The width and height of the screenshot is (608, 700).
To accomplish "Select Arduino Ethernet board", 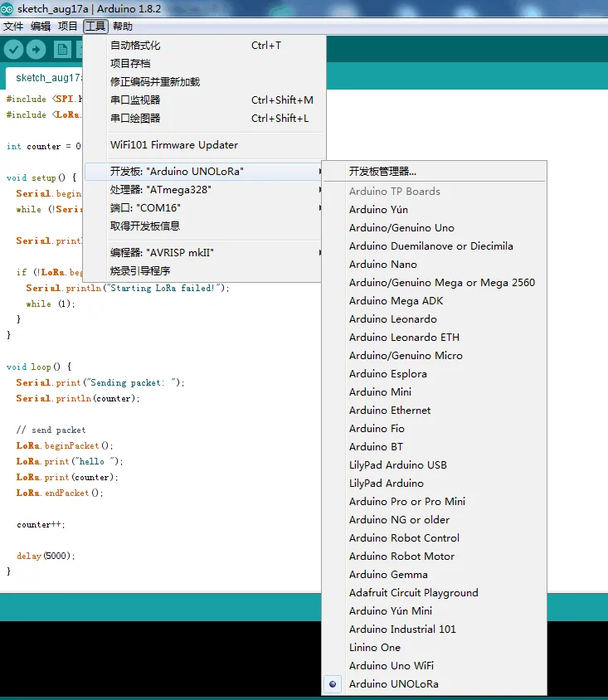I will [434, 411].
